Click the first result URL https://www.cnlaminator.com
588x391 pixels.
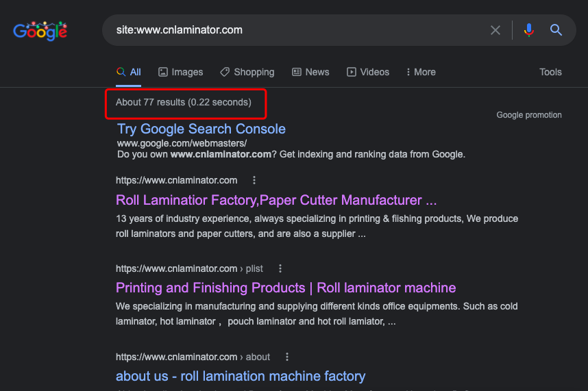pyautogui.click(x=176, y=180)
